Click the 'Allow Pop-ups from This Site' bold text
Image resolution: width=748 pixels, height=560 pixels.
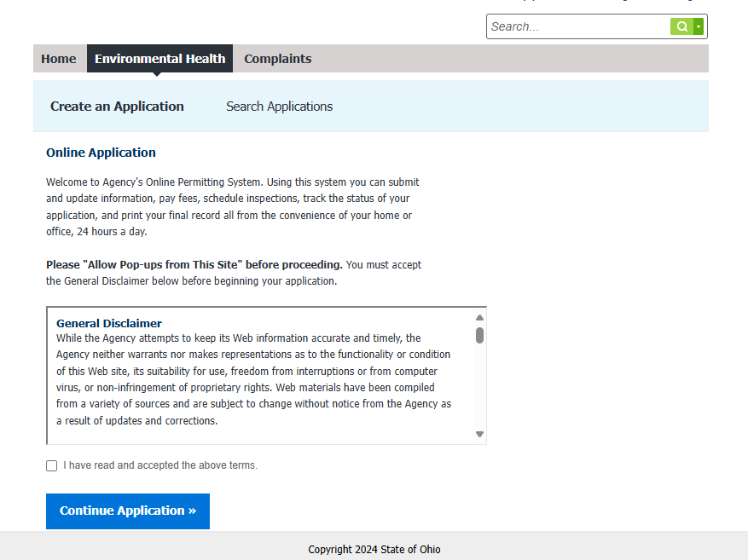point(194,264)
